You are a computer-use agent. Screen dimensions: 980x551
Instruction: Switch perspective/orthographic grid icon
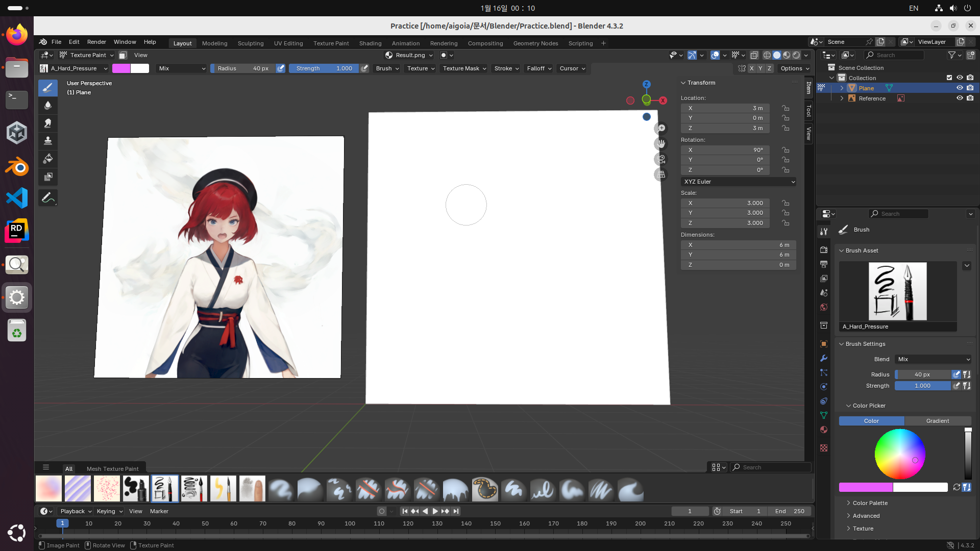click(x=661, y=174)
